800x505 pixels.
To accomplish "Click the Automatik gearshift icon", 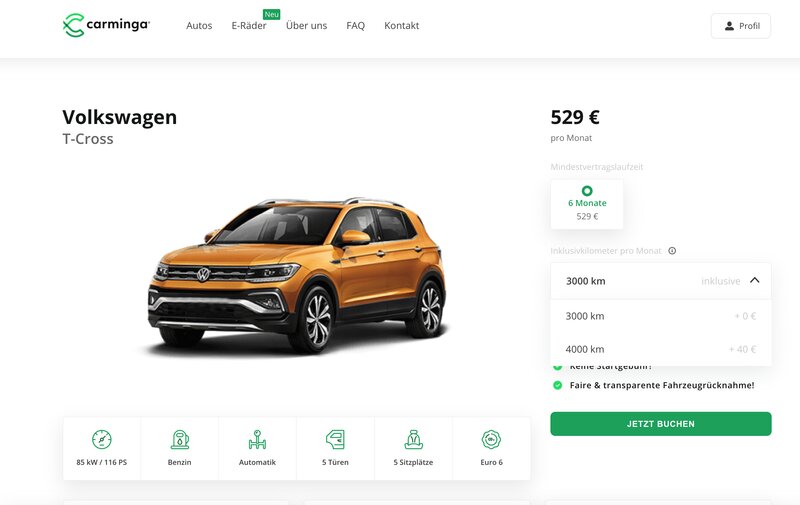I will 257,439.
